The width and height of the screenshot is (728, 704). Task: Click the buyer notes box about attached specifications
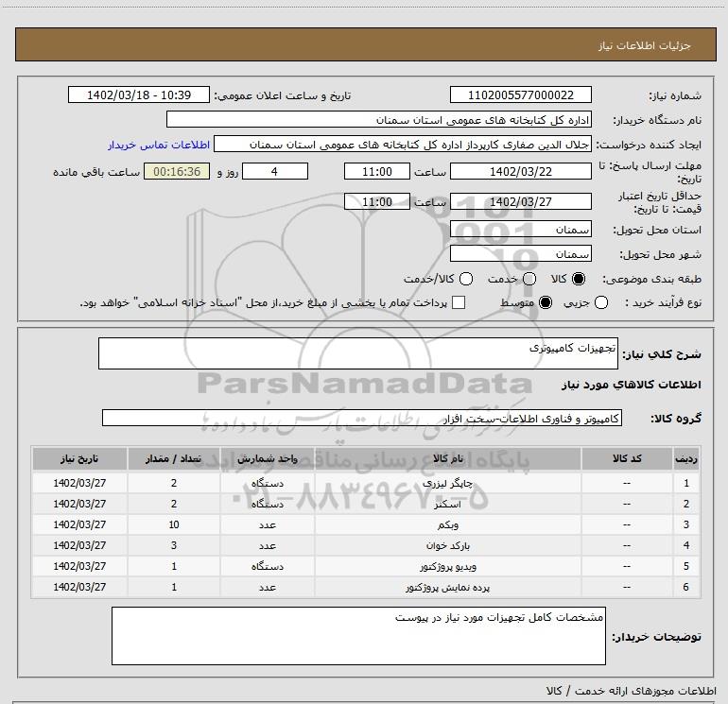click(x=358, y=636)
